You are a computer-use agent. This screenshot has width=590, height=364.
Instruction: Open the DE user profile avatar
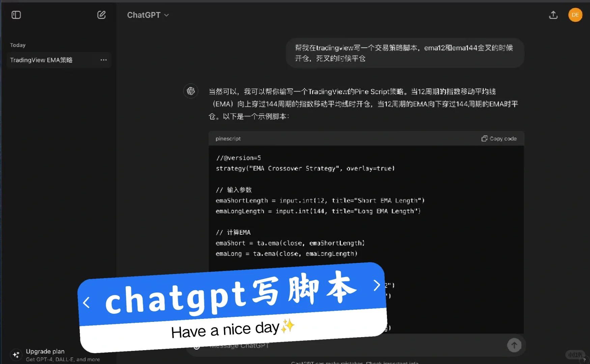click(575, 15)
